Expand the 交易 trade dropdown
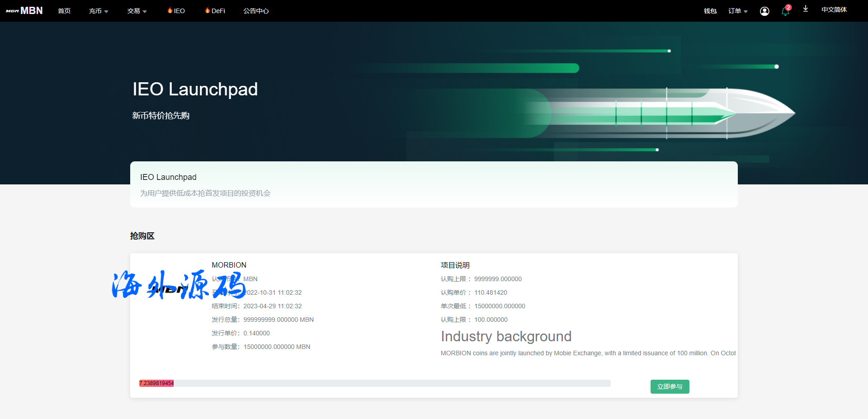 click(x=137, y=11)
